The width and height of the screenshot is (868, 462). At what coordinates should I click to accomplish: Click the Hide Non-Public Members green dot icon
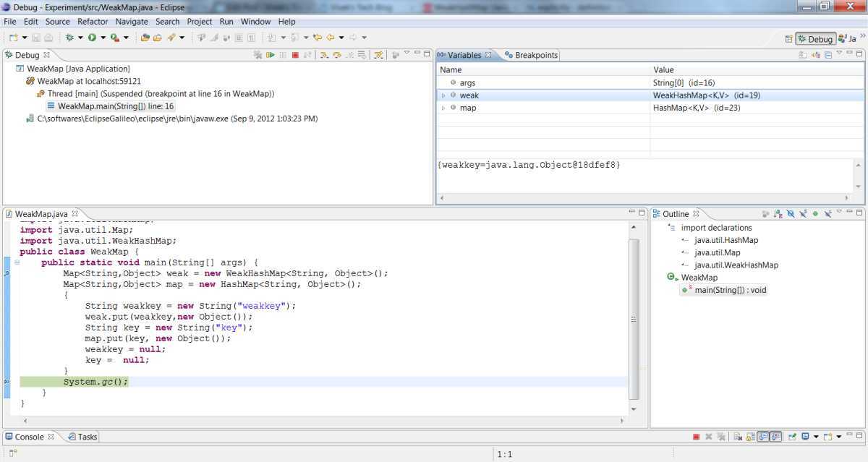tap(815, 213)
